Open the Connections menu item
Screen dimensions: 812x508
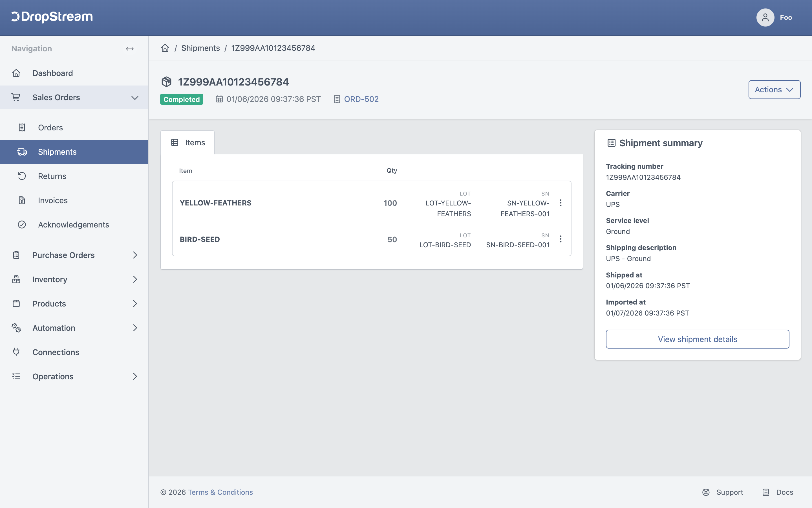pyautogui.click(x=74, y=352)
